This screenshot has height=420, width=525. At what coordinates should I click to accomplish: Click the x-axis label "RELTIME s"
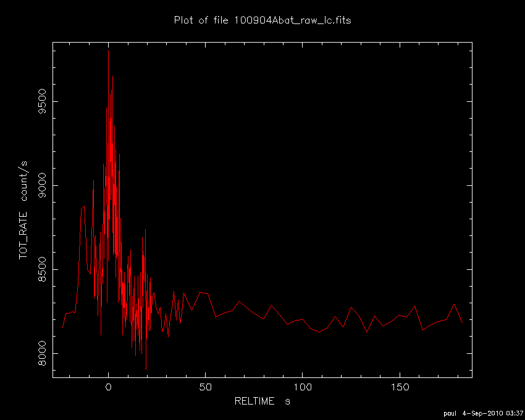click(x=262, y=401)
